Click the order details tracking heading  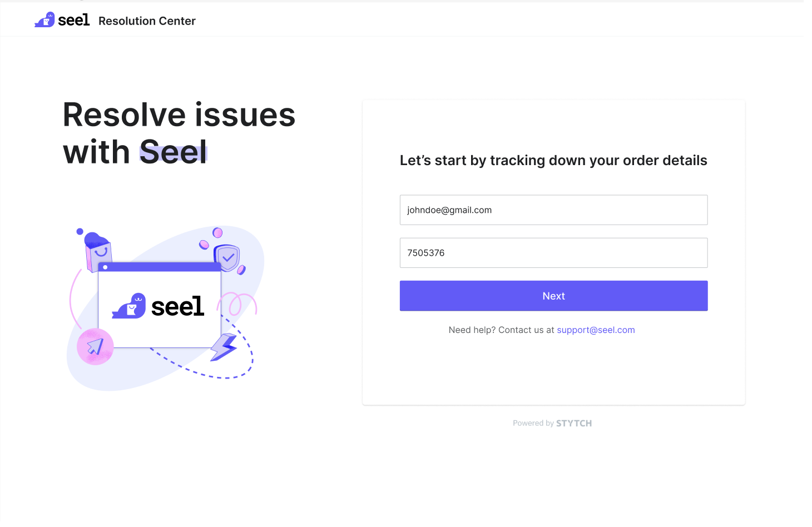553,161
